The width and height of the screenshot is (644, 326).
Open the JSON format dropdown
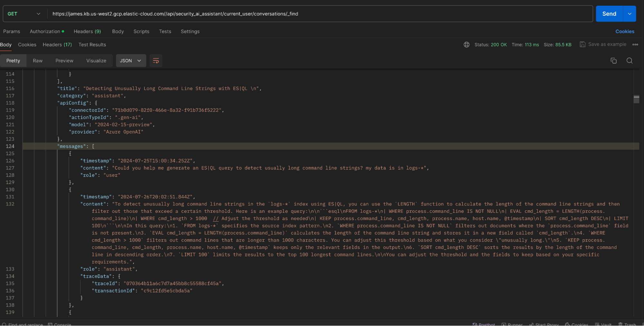[131, 61]
